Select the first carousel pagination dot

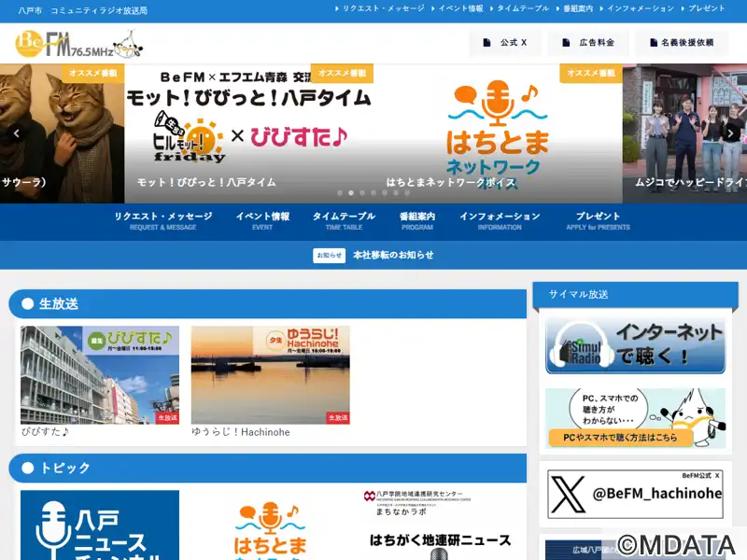click(340, 193)
